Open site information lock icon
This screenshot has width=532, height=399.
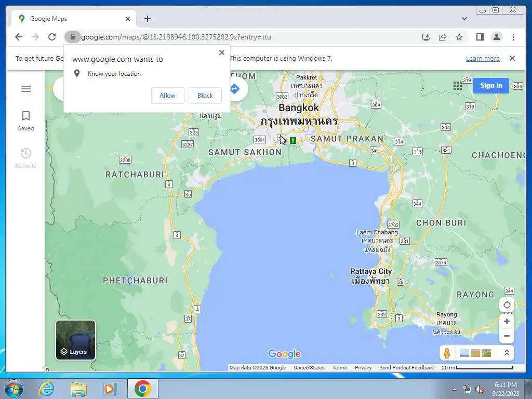click(72, 37)
